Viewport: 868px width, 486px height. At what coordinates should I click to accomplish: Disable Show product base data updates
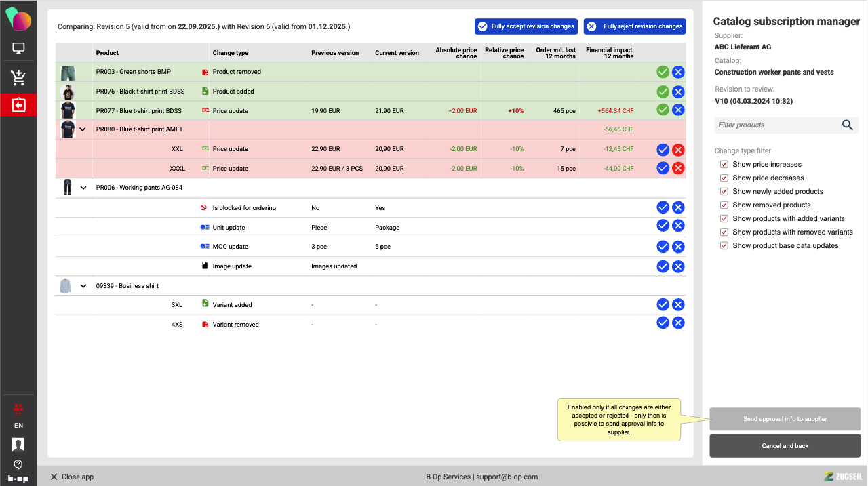pyautogui.click(x=724, y=246)
